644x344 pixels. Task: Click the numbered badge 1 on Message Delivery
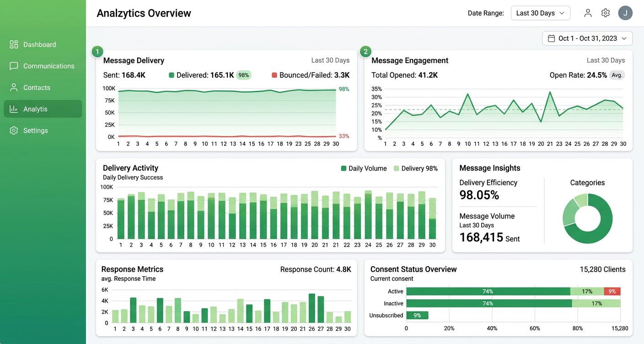97,52
